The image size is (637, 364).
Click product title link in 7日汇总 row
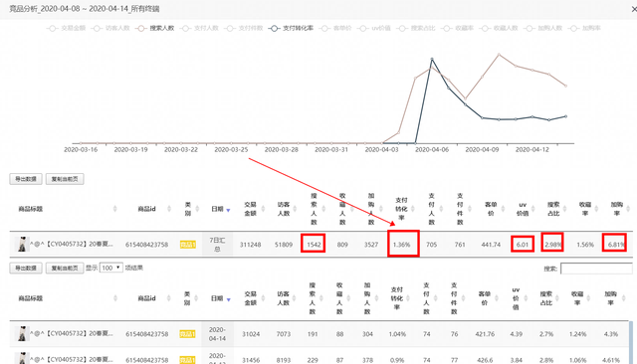pos(71,245)
